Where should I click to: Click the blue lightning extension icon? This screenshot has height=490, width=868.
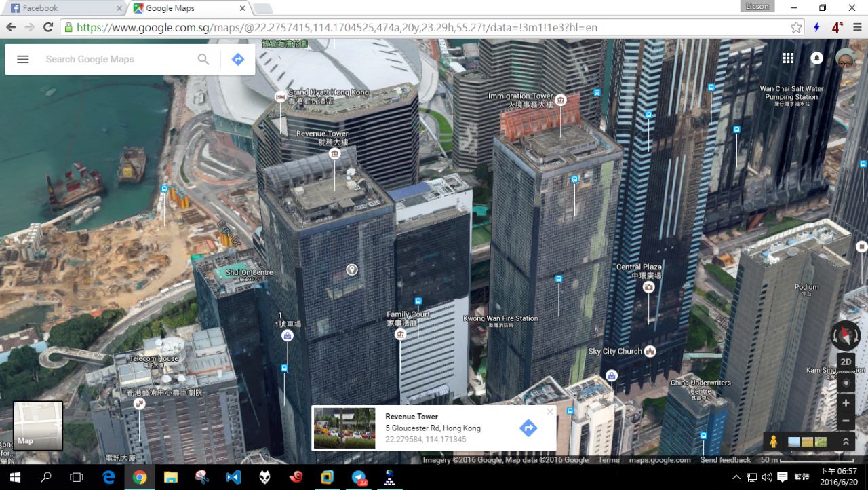[x=816, y=27]
